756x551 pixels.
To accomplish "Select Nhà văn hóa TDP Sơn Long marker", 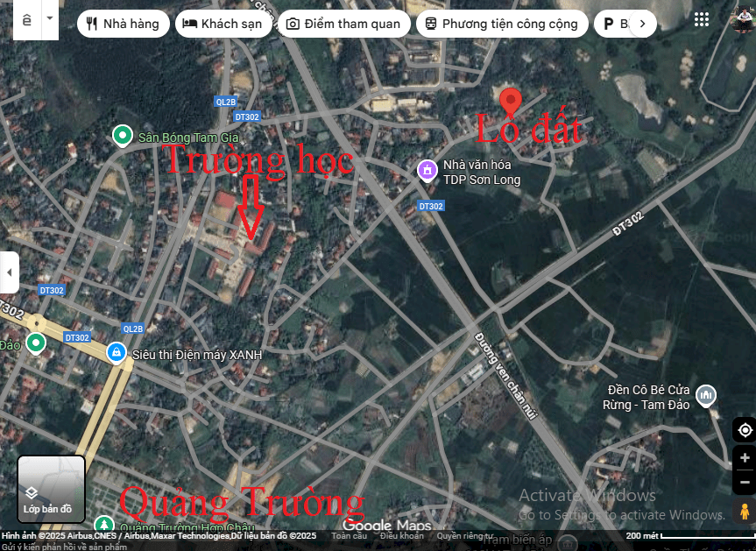I will click(x=427, y=169).
